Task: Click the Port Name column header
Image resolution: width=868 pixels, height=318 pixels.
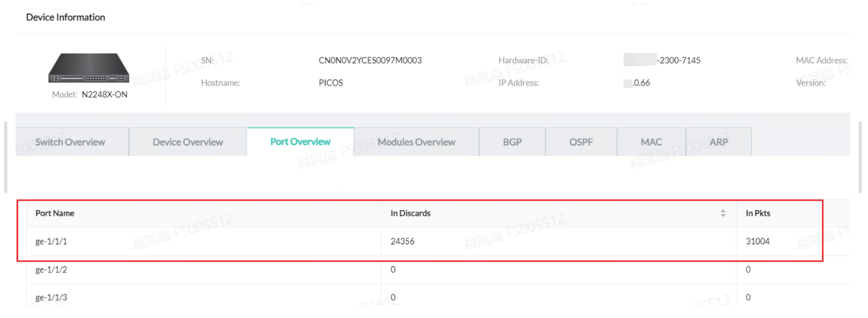Action: coord(55,213)
